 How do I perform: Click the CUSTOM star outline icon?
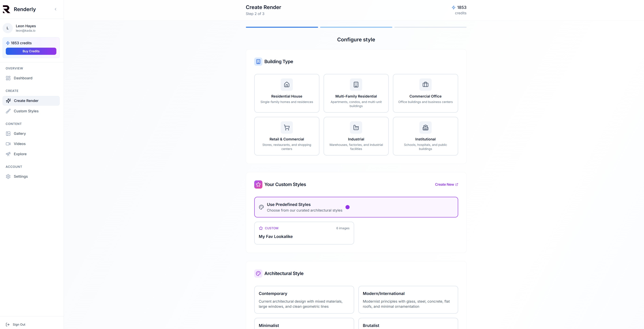click(261, 228)
